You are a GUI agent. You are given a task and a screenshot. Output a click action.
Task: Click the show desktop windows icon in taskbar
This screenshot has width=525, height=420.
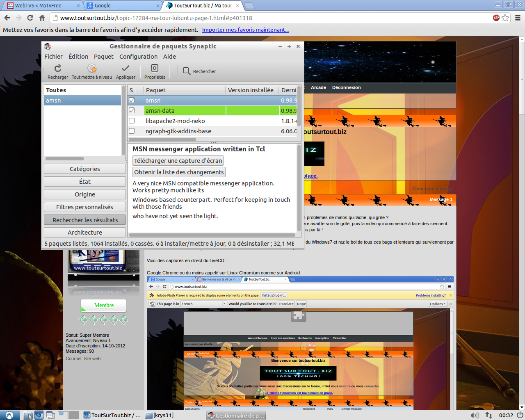click(50, 415)
